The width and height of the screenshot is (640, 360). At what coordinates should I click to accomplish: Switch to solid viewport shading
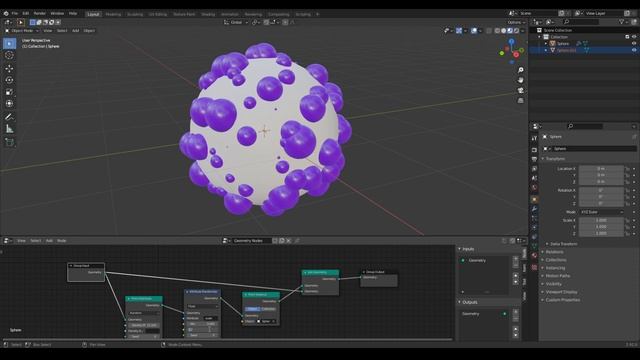pos(504,31)
